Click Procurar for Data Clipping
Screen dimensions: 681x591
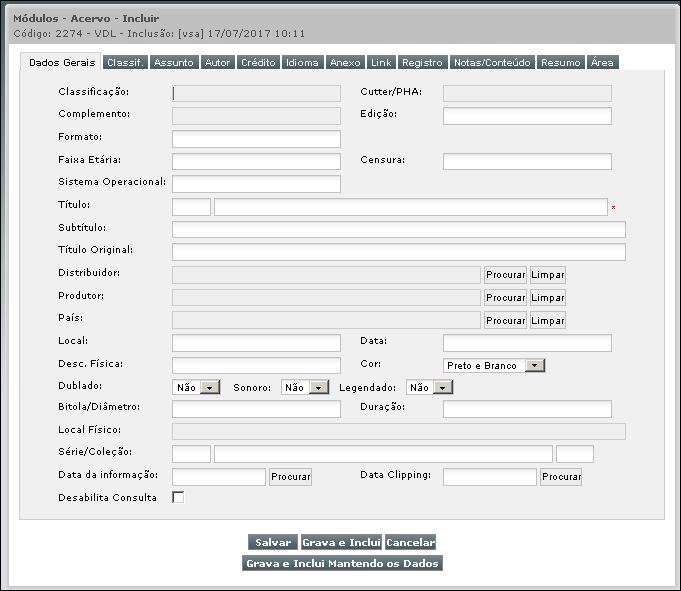[x=561, y=477]
